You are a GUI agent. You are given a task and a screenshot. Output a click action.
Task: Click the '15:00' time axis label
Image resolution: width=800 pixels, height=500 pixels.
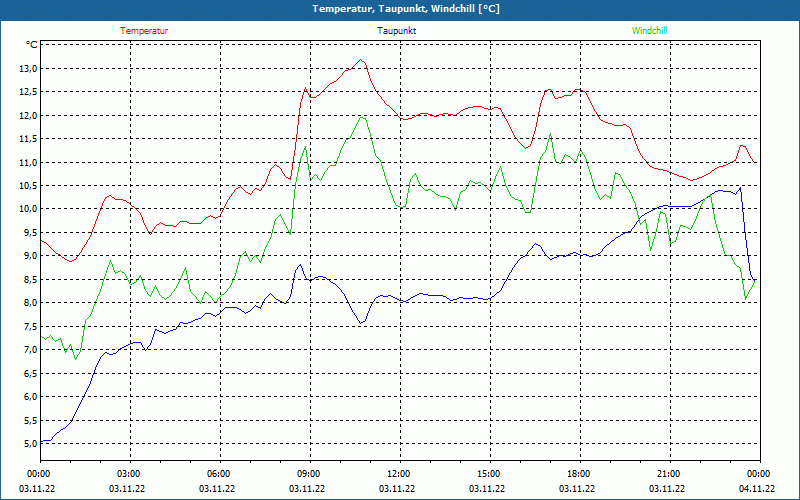coord(490,474)
